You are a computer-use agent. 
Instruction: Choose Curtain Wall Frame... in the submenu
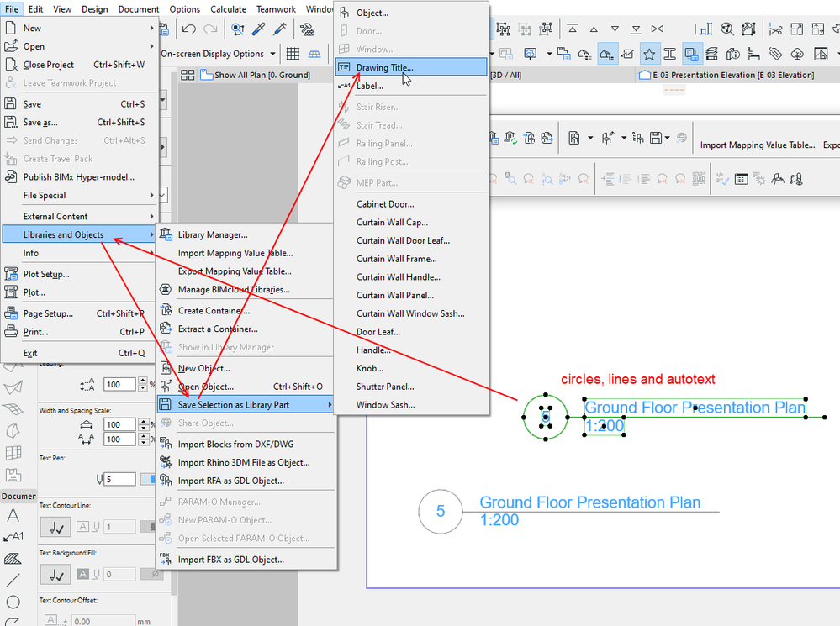411,259
